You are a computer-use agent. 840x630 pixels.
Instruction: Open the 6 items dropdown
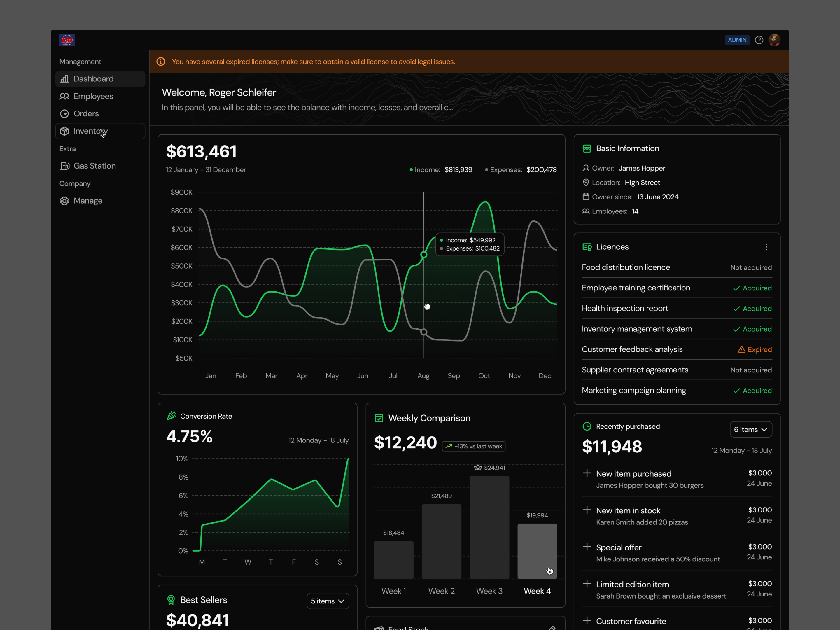pos(751,429)
